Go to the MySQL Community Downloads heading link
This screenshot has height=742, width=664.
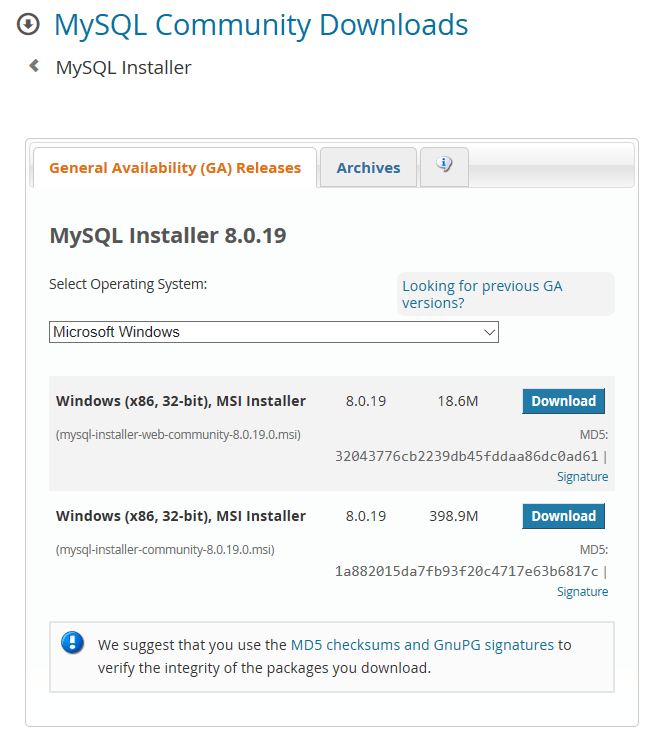click(261, 24)
